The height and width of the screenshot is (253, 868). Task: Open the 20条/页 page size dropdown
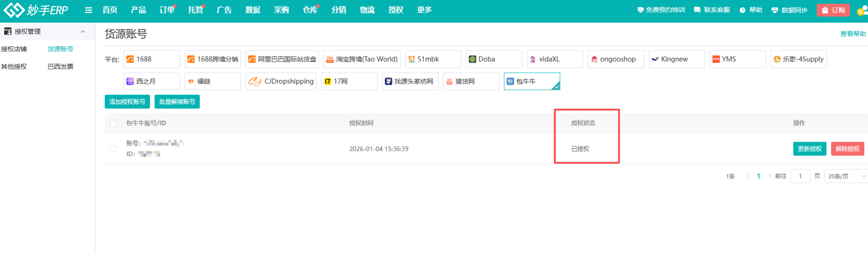(x=846, y=176)
